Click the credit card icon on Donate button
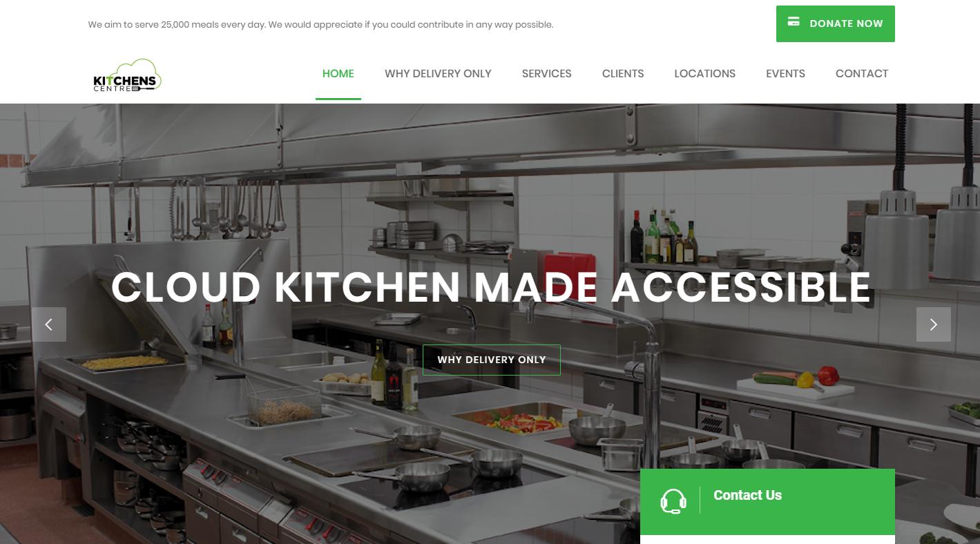Screen dimensions: 980x544 pos(794,22)
